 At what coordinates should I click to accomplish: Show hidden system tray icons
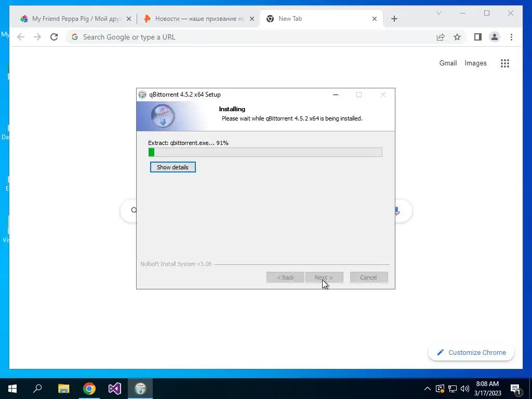pyautogui.click(x=428, y=389)
